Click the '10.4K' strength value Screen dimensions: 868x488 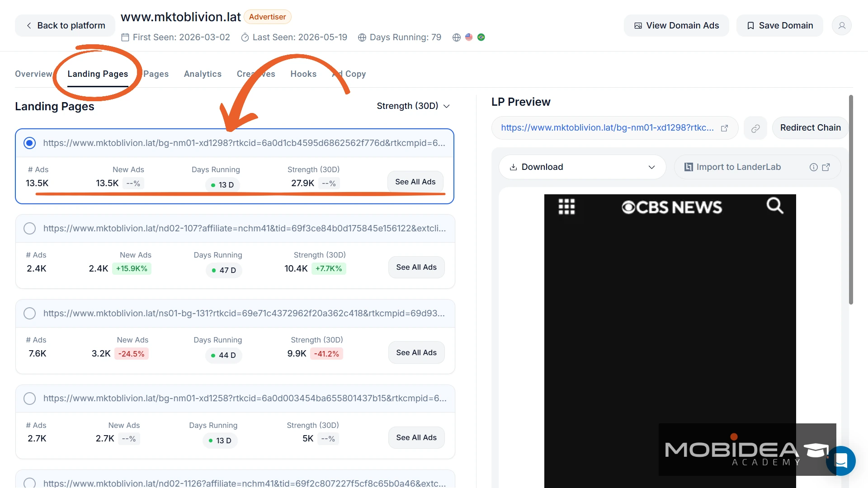click(296, 269)
